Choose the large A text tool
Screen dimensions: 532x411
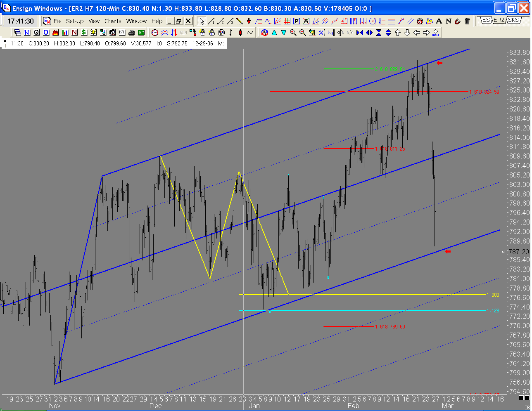439,21
